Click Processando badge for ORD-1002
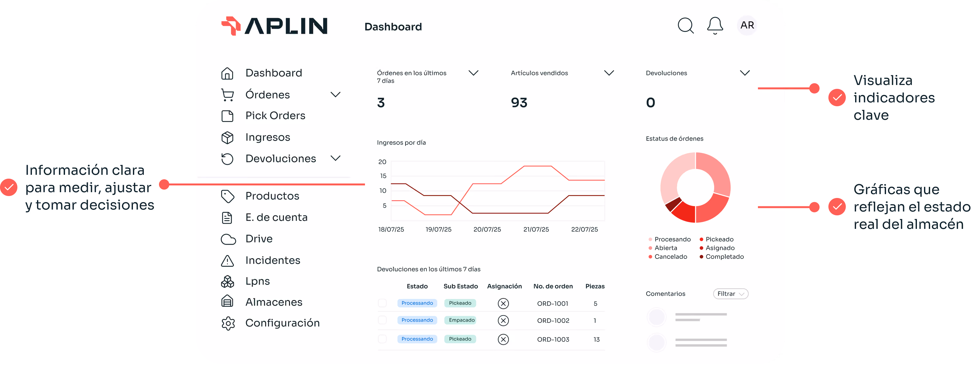Image resolution: width=980 pixels, height=366 pixels. (x=417, y=320)
